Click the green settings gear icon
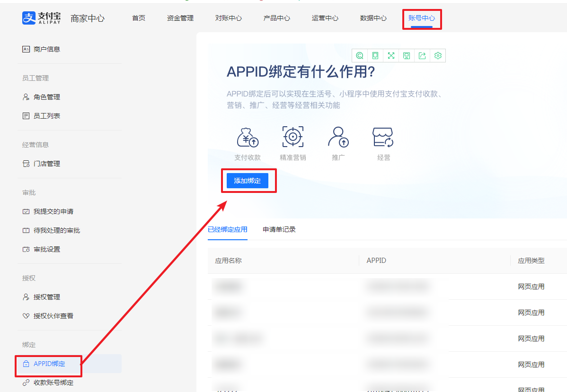The height and width of the screenshot is (392, 567). point(438,56)
